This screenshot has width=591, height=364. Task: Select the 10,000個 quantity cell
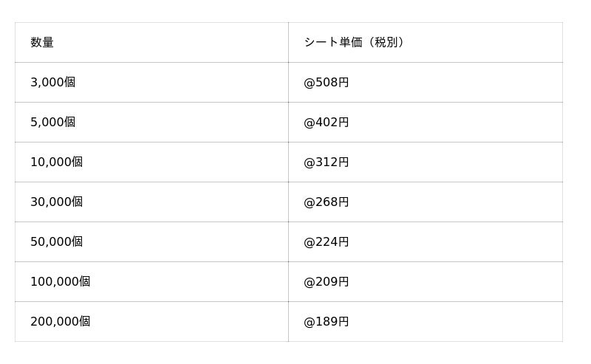57,162
